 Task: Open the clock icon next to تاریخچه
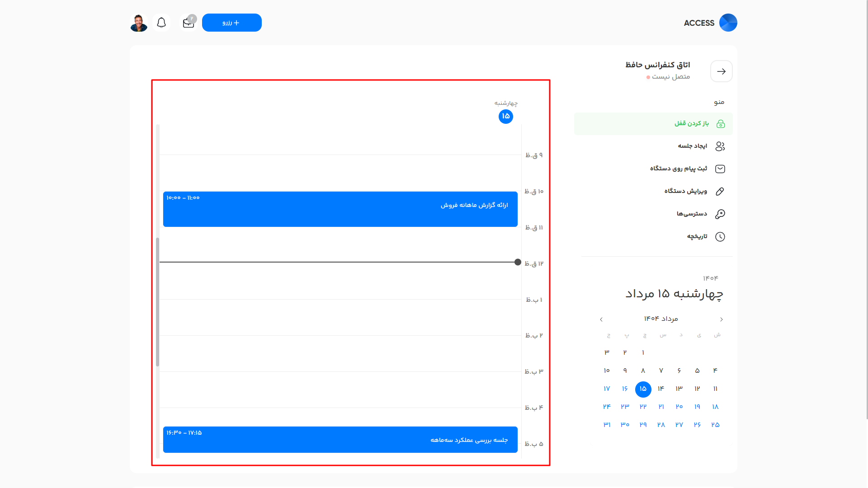720,236
